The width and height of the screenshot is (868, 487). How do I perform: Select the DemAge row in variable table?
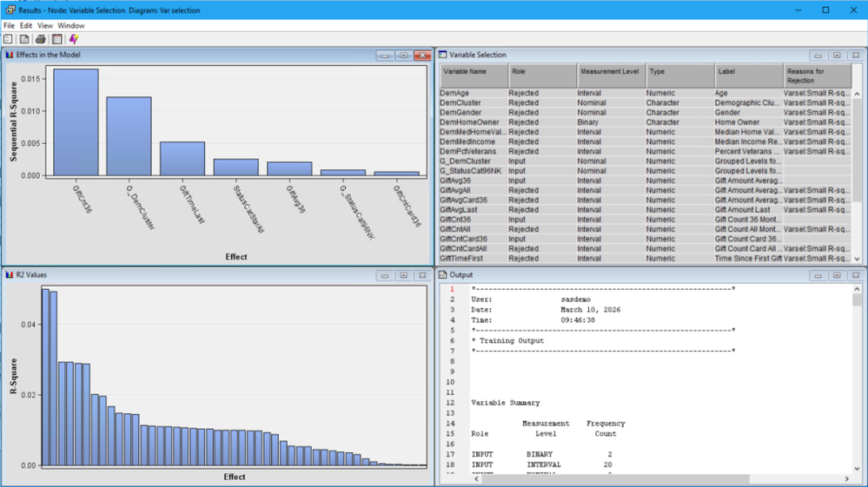[646, 93]
